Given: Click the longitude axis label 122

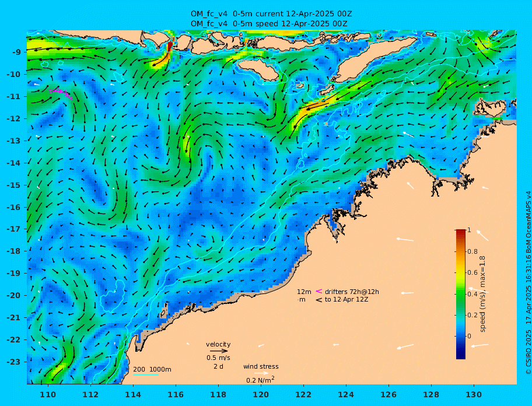Looking at the screenshot, I should [x=303, y=395].
